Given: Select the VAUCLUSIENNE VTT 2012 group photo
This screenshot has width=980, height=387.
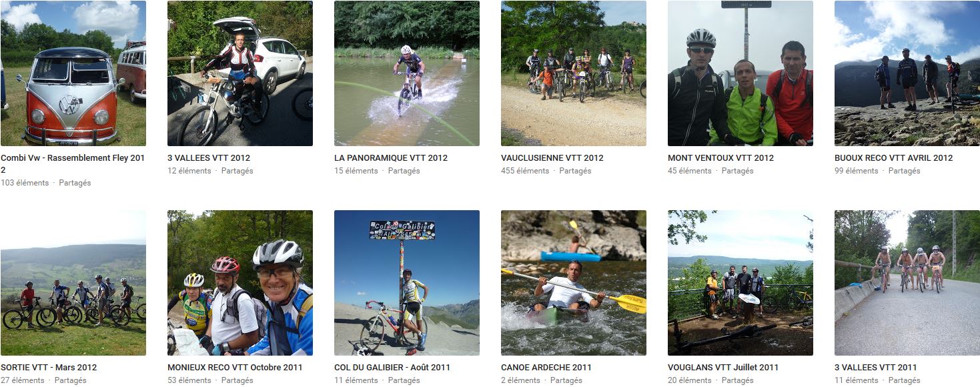Looking at the screenshot, I should [x=574, y=73].
